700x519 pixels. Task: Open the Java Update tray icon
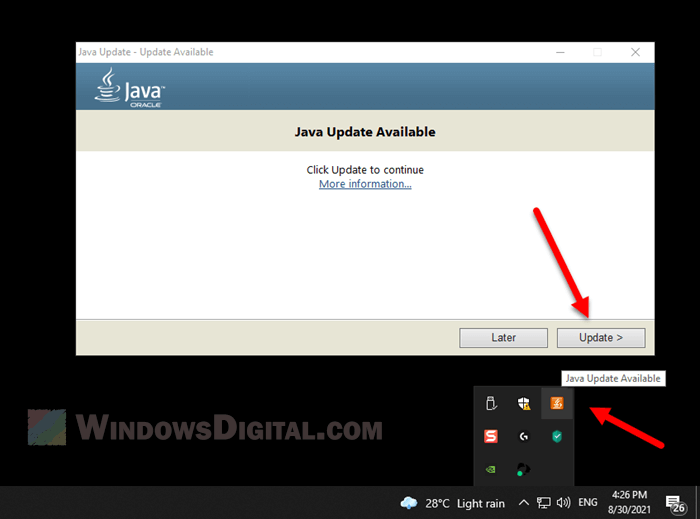coord(557,403)
